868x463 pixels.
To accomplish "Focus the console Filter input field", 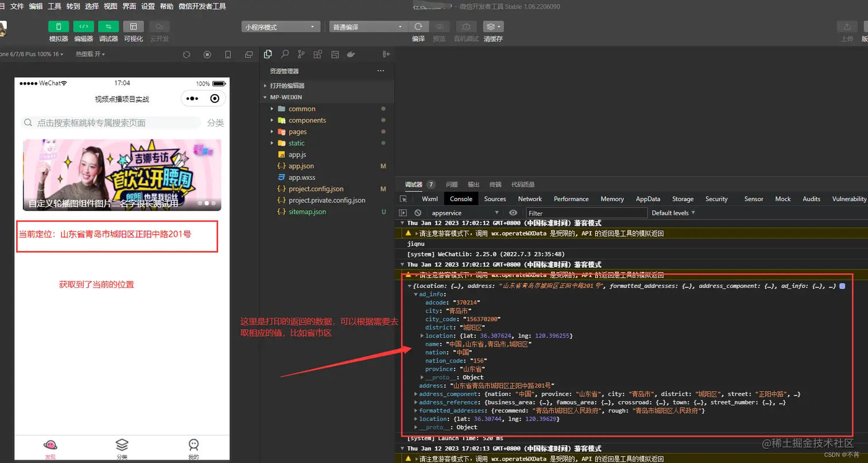I will [586, 213].
